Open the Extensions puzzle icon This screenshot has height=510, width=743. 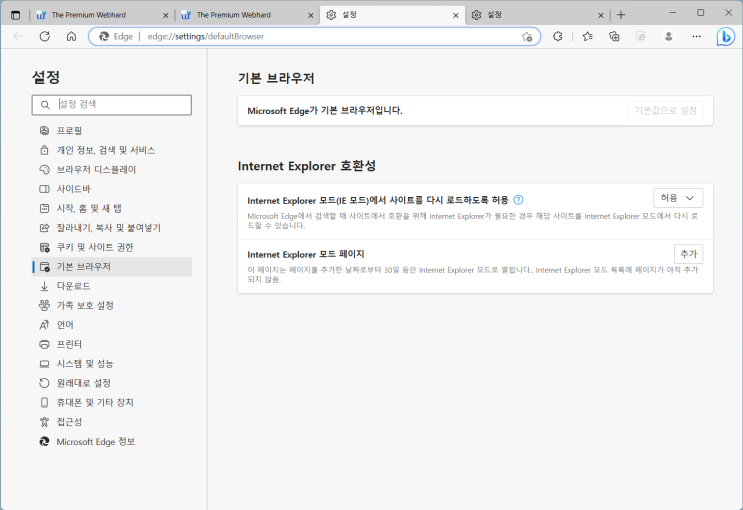pos(558,36)
